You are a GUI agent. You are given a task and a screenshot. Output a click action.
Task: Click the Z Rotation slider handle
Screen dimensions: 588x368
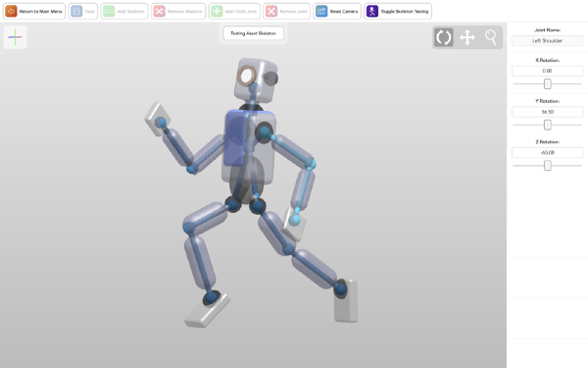[x=548, y=165]
